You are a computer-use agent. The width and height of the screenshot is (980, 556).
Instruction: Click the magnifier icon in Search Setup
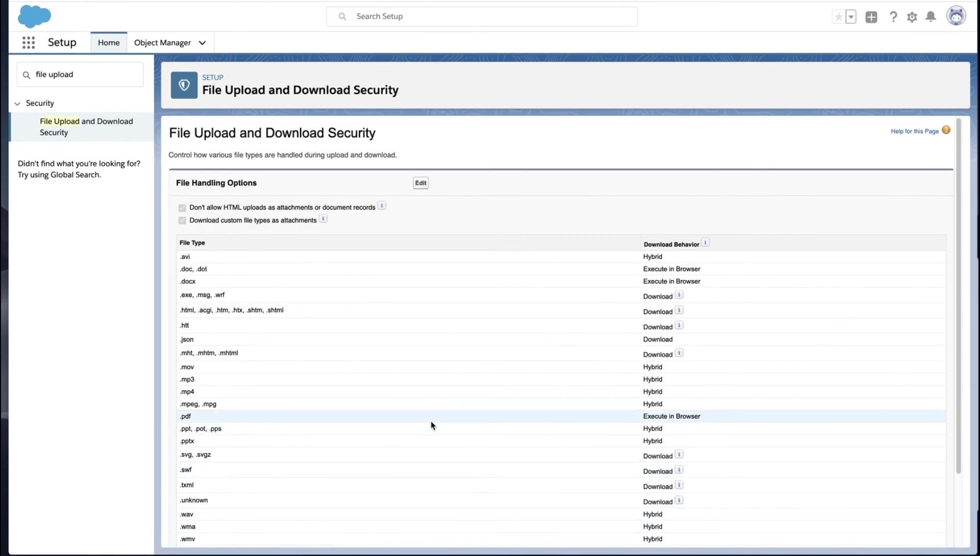click(x=342, y=16)
